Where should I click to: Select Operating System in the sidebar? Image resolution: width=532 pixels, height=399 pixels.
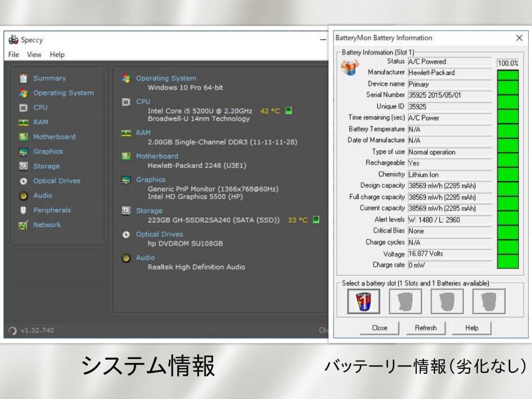pos(64,93)
